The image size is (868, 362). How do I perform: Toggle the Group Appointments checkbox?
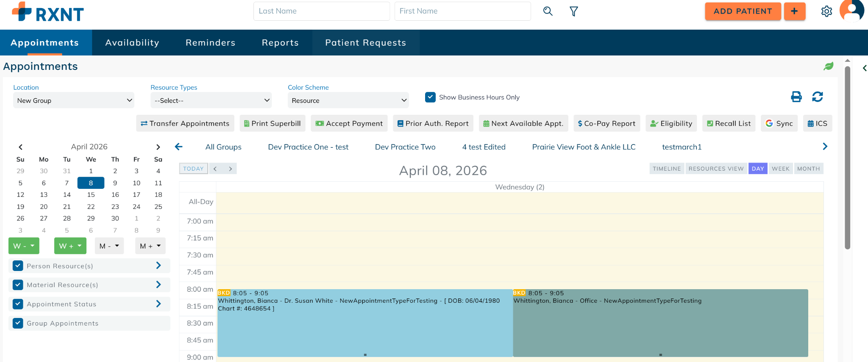click(18, 323)
